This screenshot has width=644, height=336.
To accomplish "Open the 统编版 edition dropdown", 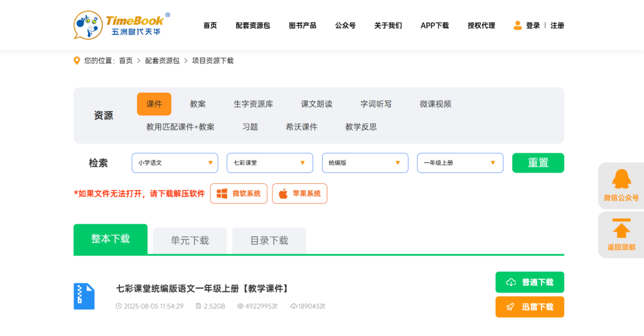I will coord(365,163).
